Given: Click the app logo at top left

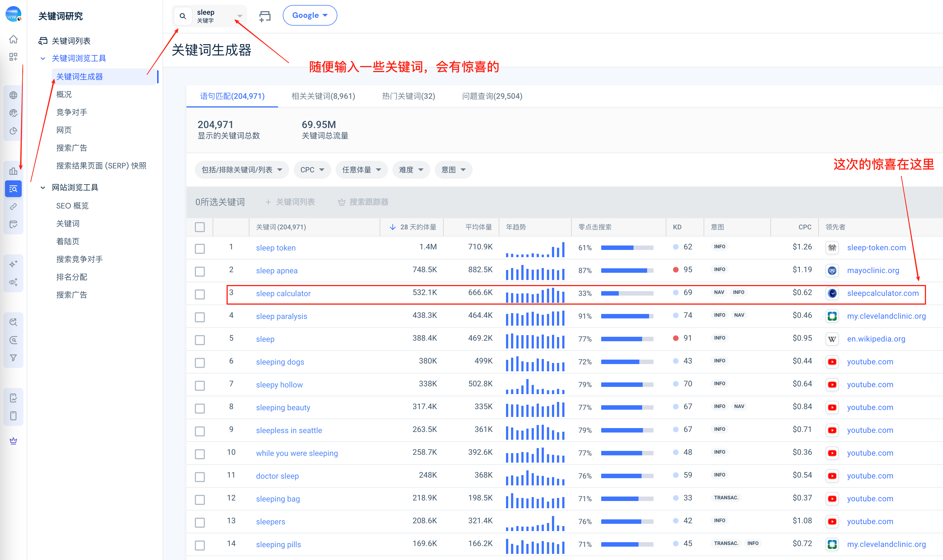Looking at the screenshot, I should (13, 14).
